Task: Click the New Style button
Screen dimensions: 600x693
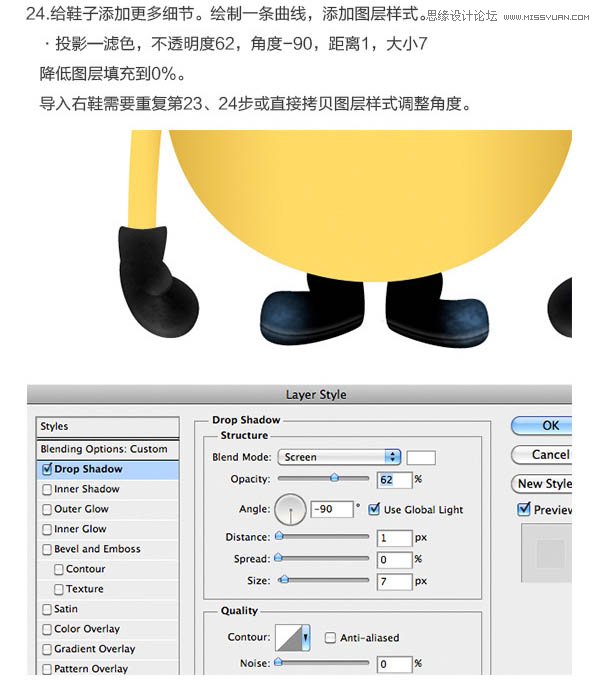Action: [x=542, y=484]
